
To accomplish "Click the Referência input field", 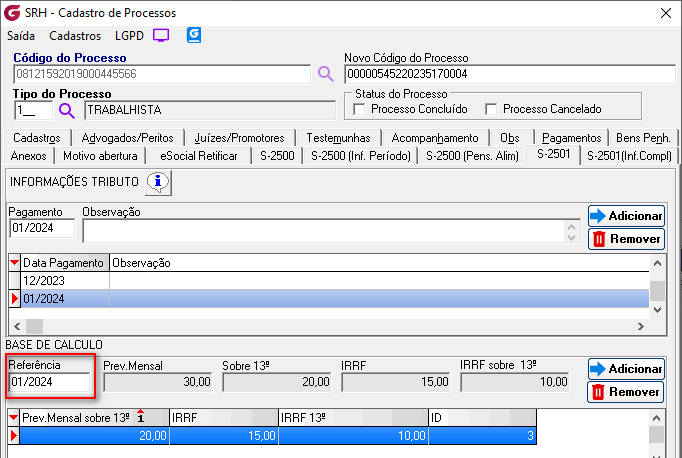I will (x=49, y=382).
